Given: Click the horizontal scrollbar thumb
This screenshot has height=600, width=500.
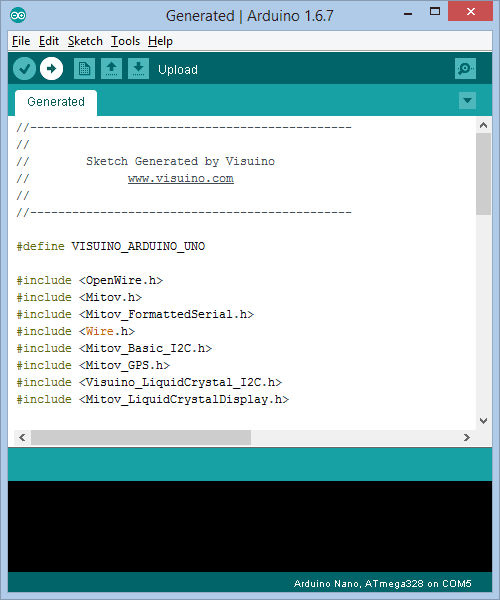Looking at the screenshot, I should 141,437.
